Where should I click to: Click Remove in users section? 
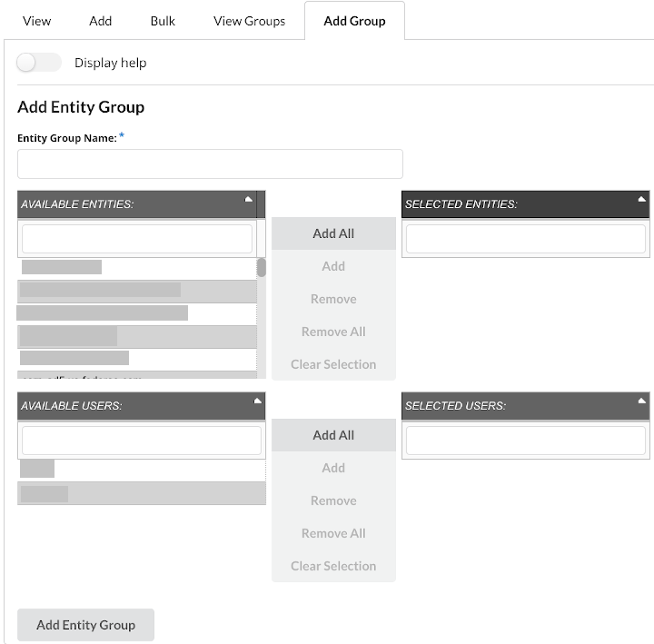coord(333,500)
